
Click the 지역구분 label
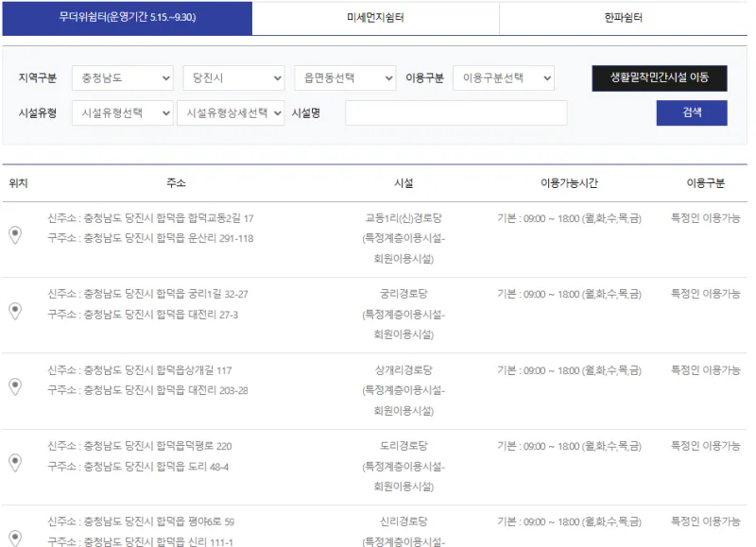(38, 78)
